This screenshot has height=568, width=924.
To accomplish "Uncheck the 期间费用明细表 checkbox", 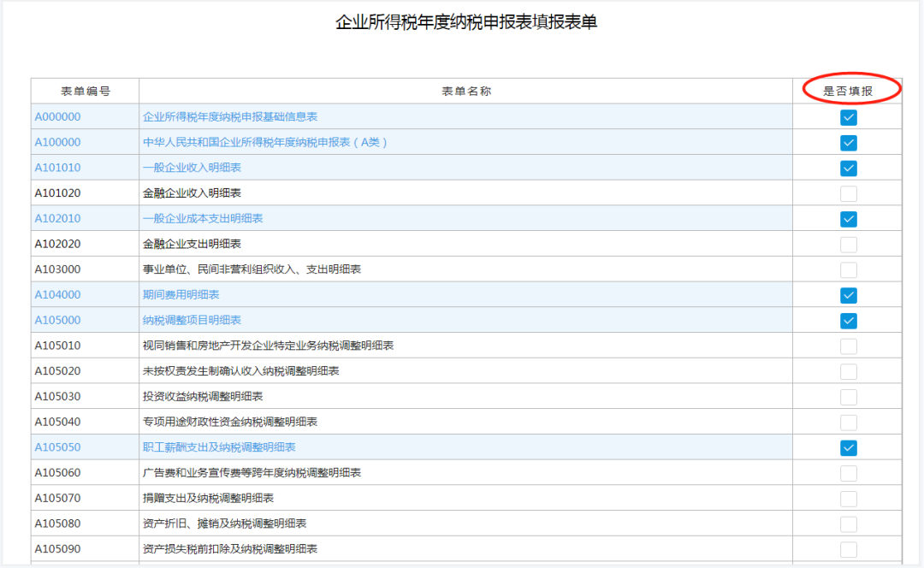I will pos(848,295).
